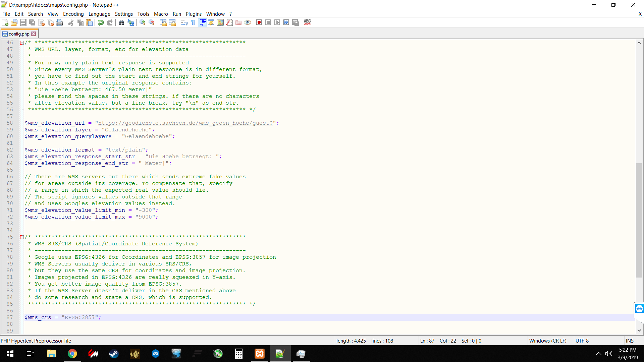
Task: Save the current file
Action: [23, 22]
